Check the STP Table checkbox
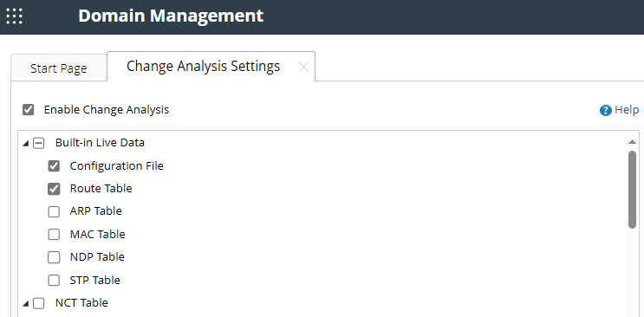 coord(54,281)
